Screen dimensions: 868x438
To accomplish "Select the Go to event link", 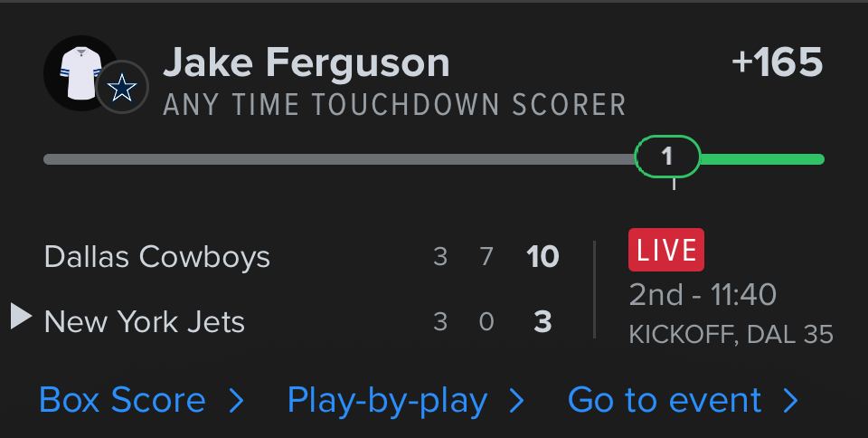I will point(665,401).
